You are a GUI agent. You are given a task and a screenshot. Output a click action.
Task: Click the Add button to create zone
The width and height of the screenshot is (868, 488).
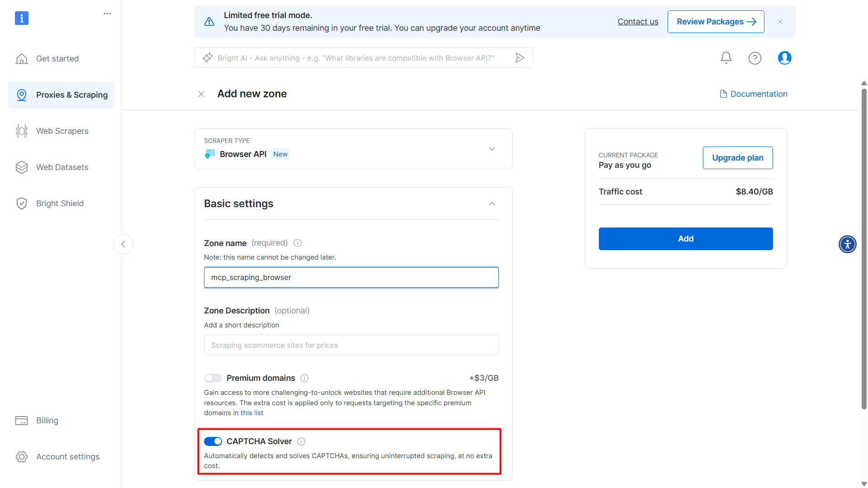(685, 238)
